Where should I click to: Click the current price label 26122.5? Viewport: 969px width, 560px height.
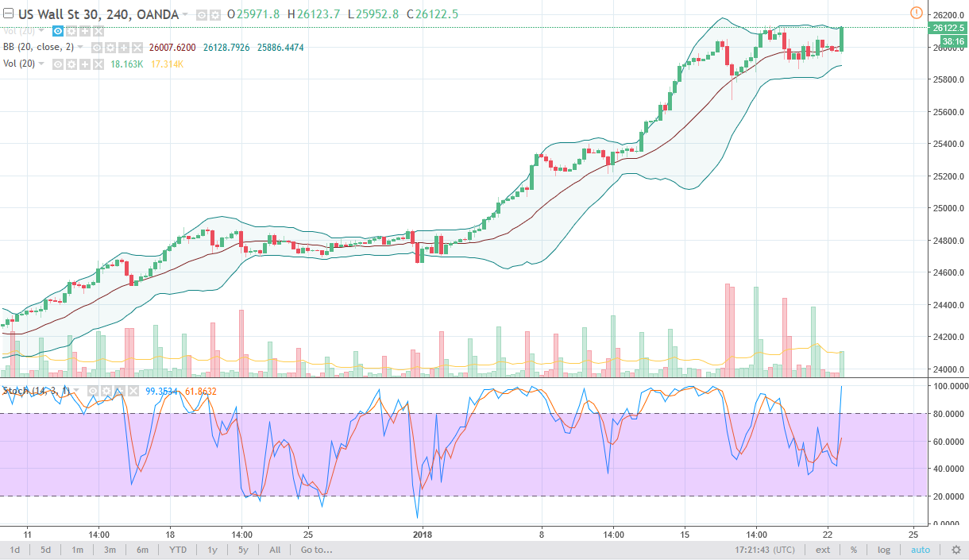coord(948,28)
